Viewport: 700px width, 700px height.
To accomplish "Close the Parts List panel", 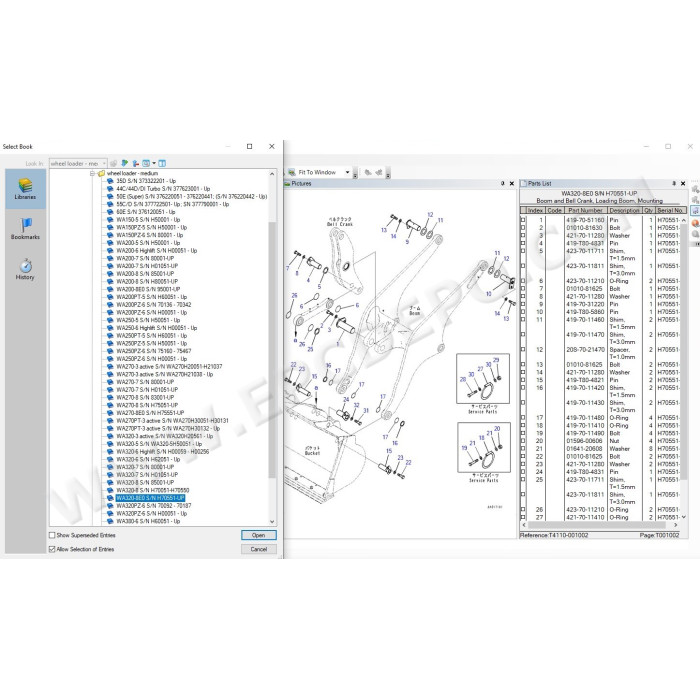I will (x=683, y=183).
